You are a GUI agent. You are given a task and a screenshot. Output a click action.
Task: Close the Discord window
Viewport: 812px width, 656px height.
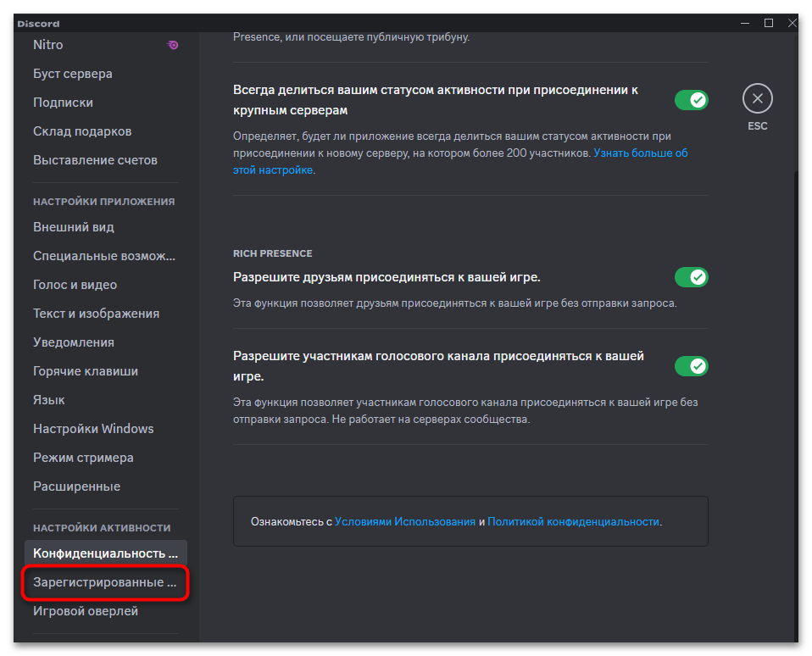tap(792, 23)
